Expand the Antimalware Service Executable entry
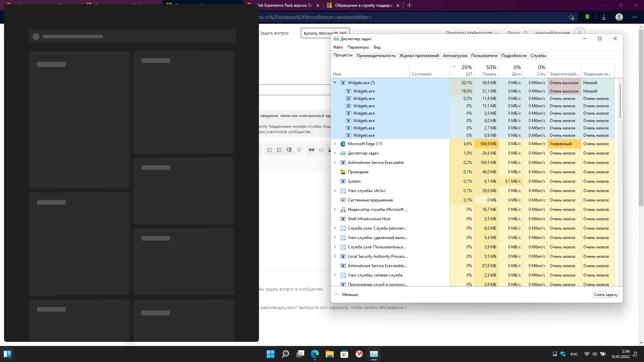Screen dimensions: 644x362 point(335,163)
